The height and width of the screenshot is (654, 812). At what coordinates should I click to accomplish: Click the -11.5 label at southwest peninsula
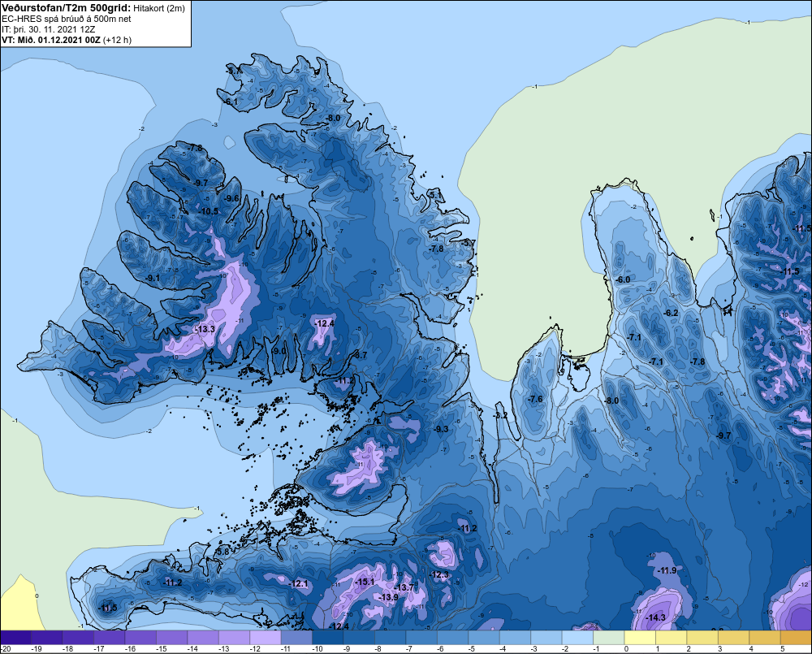tap(108, 608)
